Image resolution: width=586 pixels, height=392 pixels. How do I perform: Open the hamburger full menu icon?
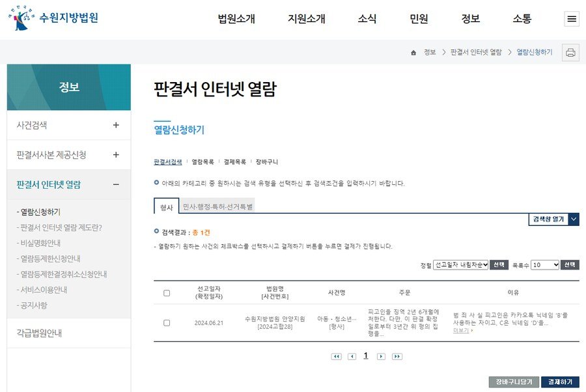(572, 19)
